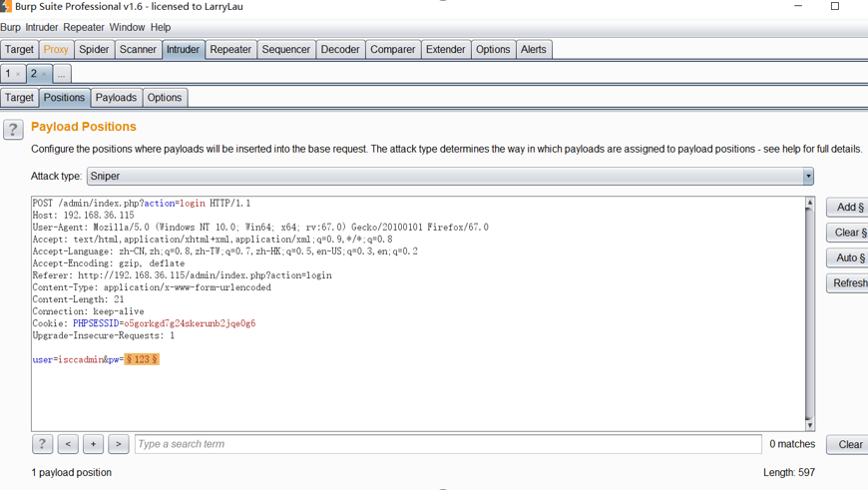Screen dimensions: 868x490
Task: Click the Clear § button
Action: 847,233
